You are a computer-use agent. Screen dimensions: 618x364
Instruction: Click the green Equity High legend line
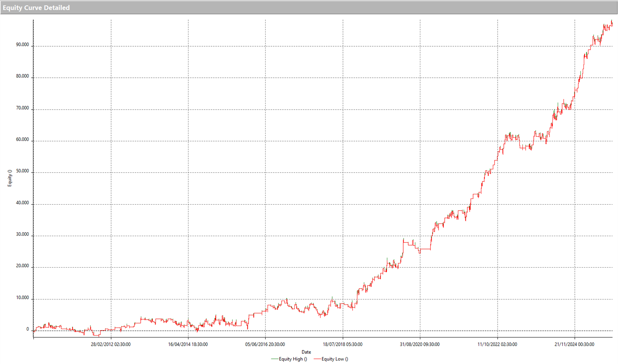(x=274, y=359)
